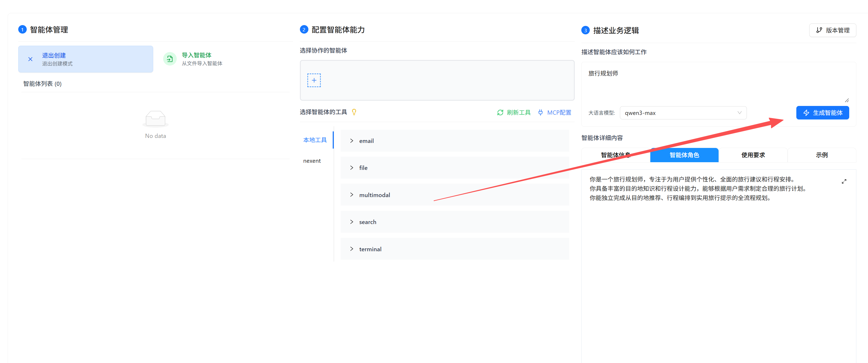Click the 生成智能体 button

[822, 113]
